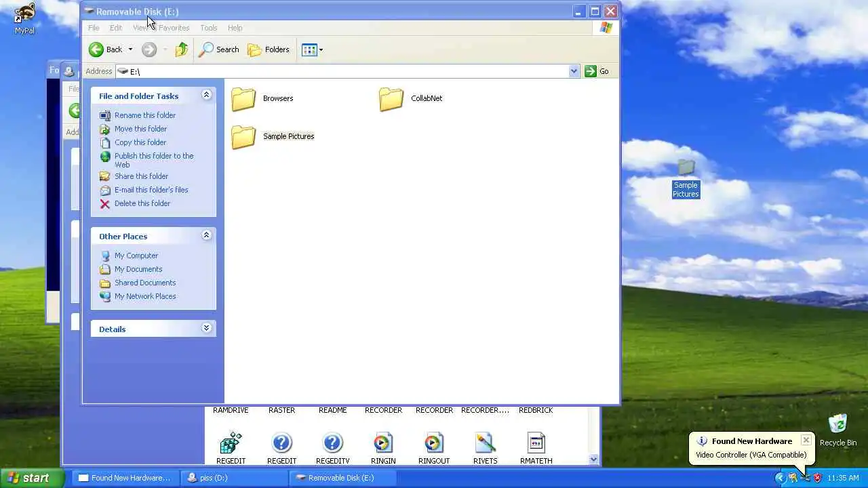Collapse the Other Places panel
The height and width of the screenshot is (488, 868).
point(206,236)
